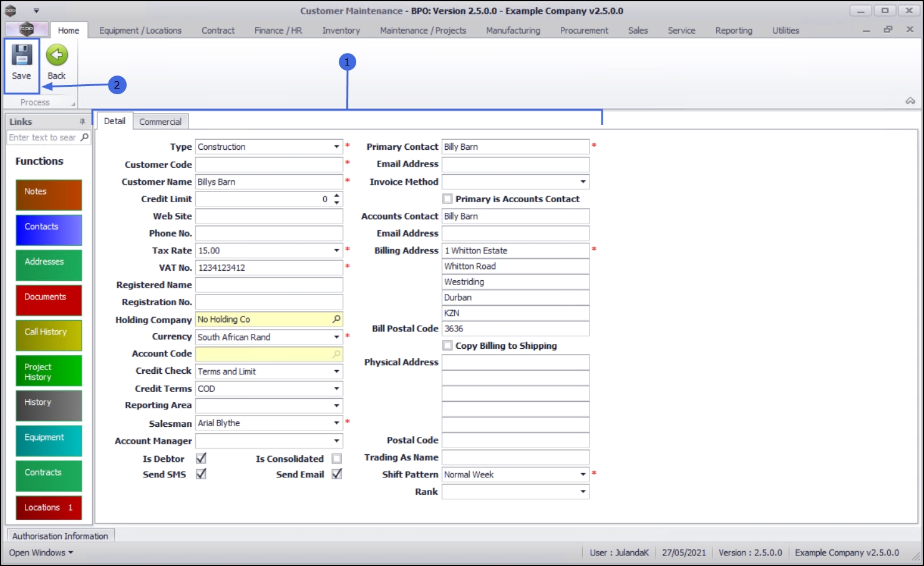Click the green Back arrow icon
The width and height of the screenshot is (924, 566).
click(x=57, y=56)
